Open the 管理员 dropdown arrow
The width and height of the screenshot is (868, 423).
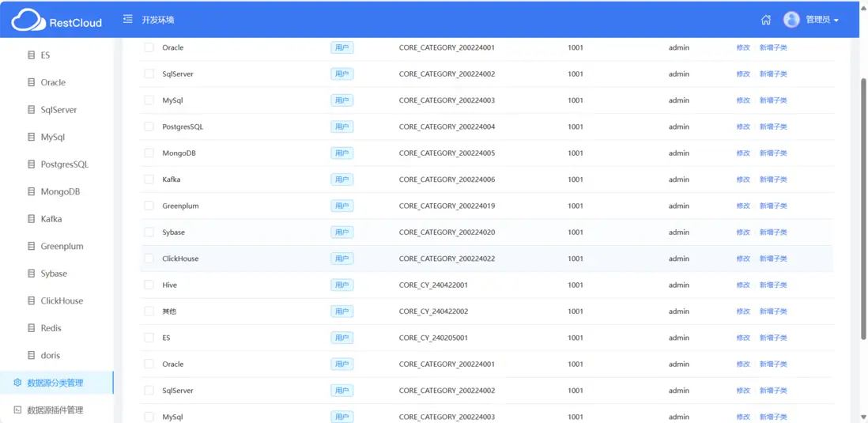836,21
